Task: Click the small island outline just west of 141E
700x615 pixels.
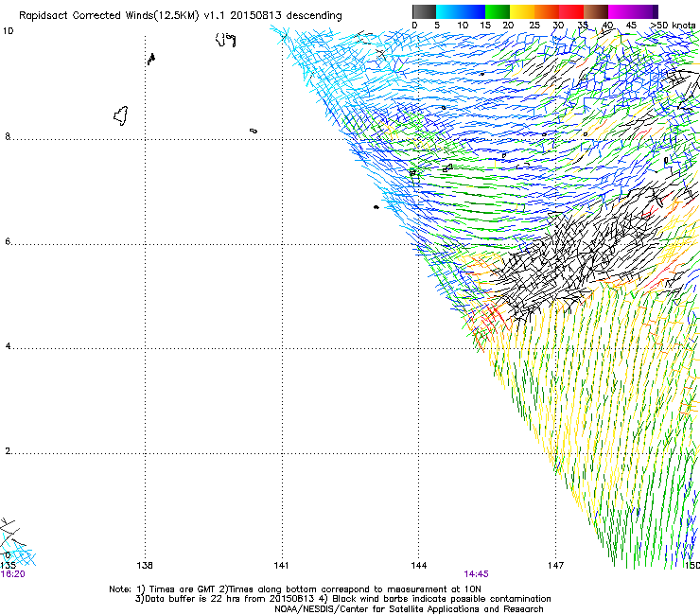Action: click(x=254, y=131)
